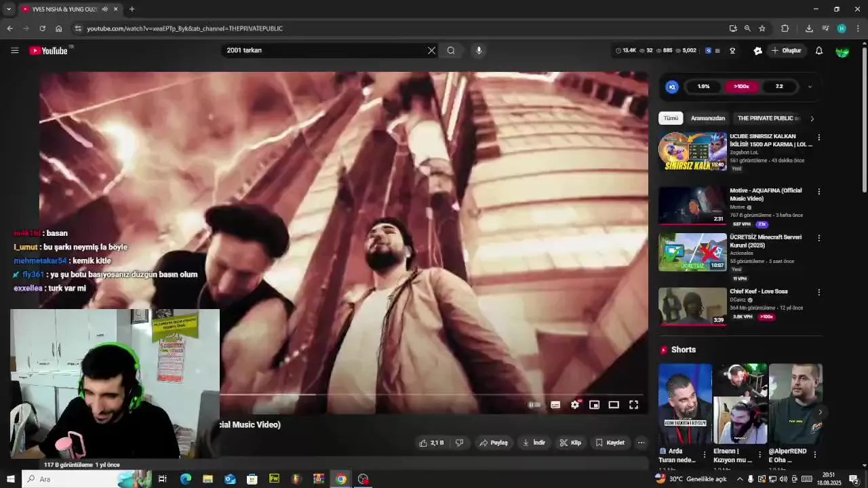Clear the search text with the X
The height and width of the screenshot is (488, 868).
point(431,50)
